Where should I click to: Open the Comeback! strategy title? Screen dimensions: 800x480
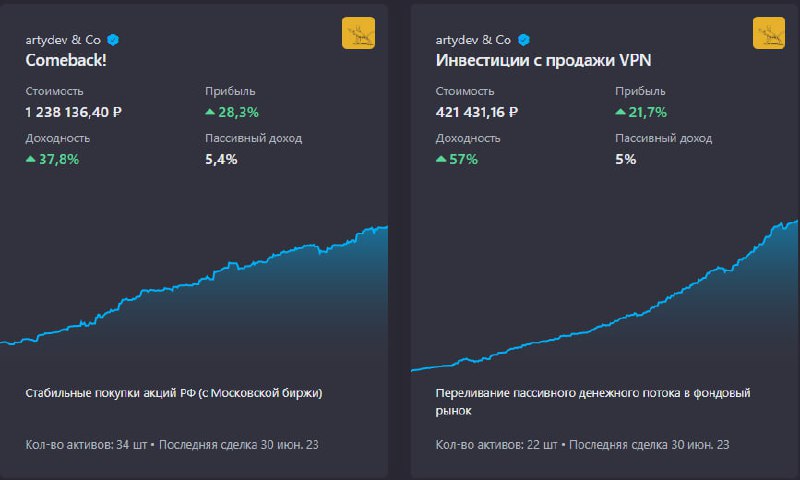67,60
